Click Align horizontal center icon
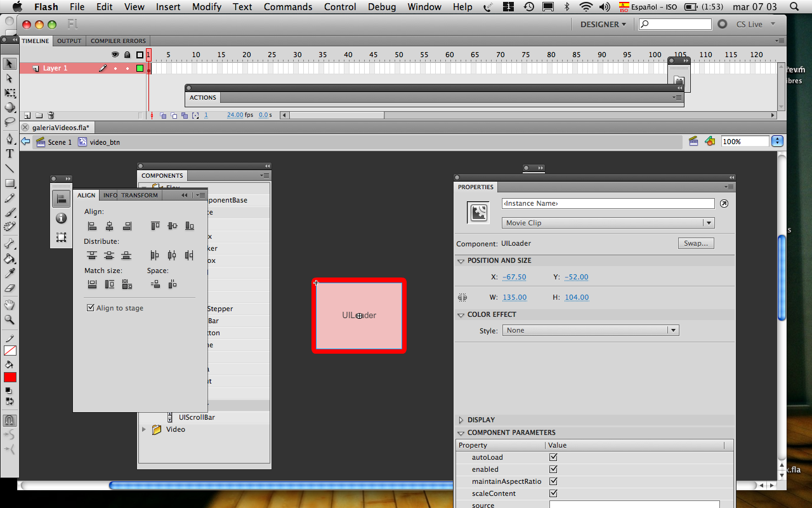The width and height of the screenshot is (812, 508). 109,225
